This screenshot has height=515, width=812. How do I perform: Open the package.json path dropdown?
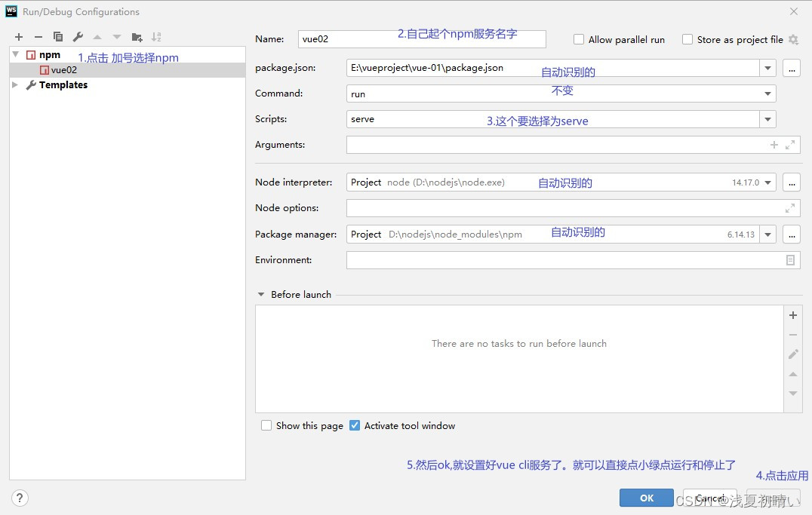click(768, 68)
